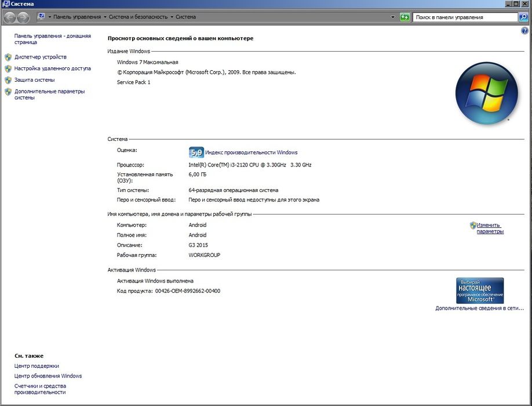Open Центр поддержки link
The image size is (532, 406).
37,366
